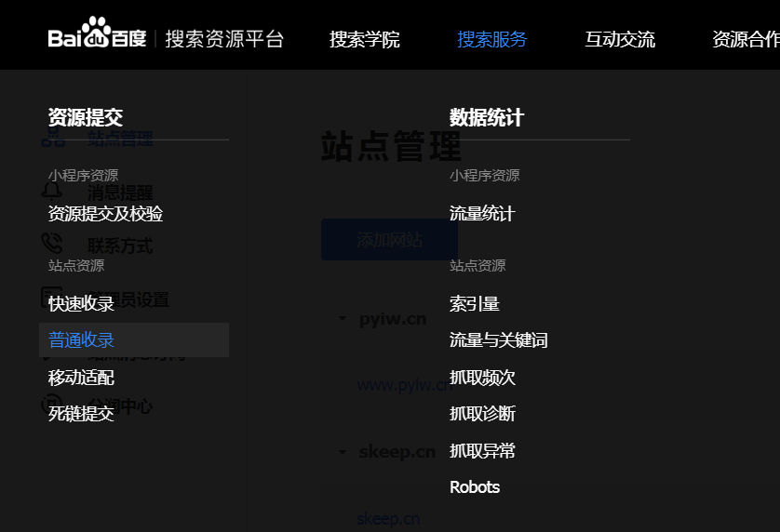The width and height of the screenshot is (780, 532).
Task: Open 流量统计 under 数据统计
Action: (x=482, y=214)
